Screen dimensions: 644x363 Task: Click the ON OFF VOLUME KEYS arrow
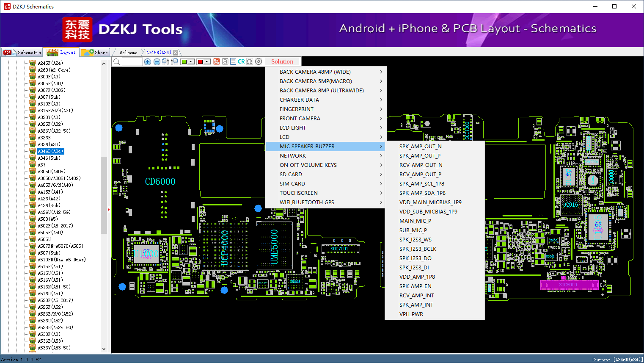tap(381, 165)
